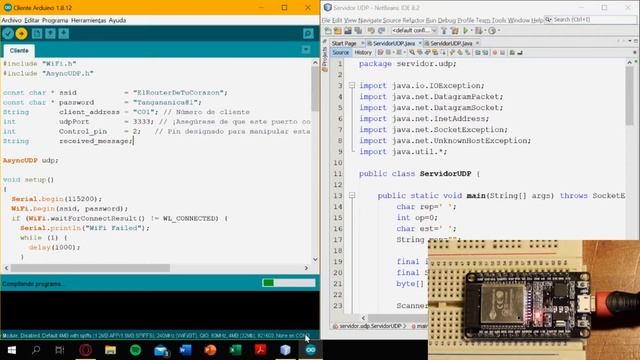Open the NetBeans Refactor menu
Viewport: 640px width, 360px height.
(413, 20)
